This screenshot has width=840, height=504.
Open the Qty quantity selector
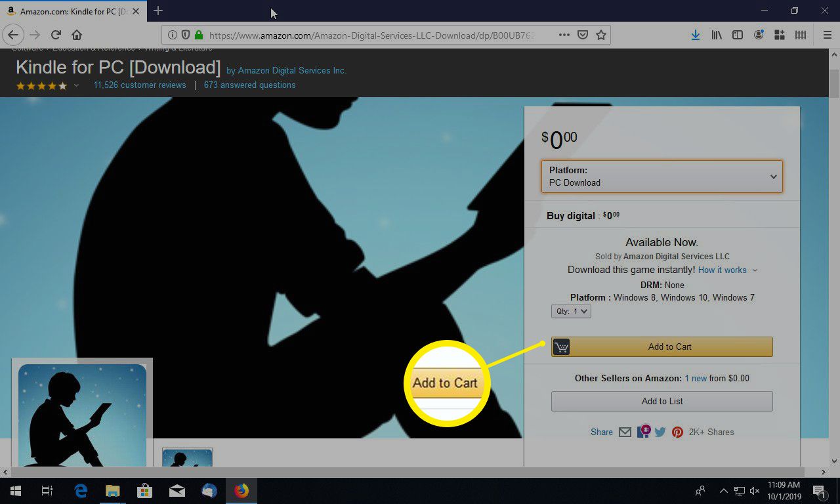point(570,310)
